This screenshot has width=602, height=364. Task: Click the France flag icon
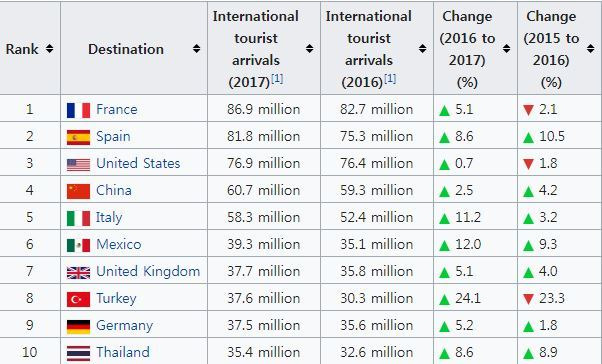tap(78, 110)
